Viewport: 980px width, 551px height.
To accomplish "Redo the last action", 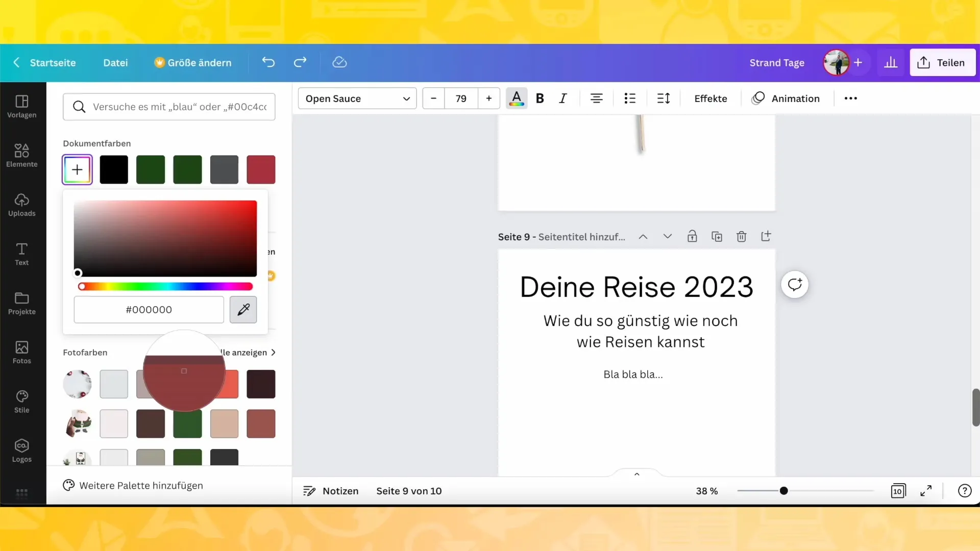I will [300, 62].
